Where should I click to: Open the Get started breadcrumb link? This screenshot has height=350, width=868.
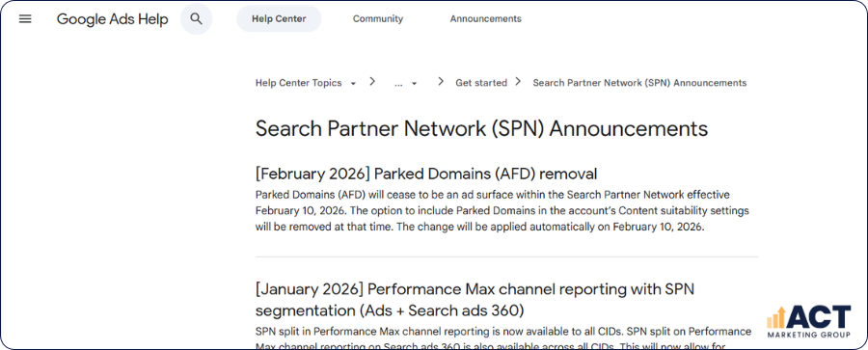481,83
